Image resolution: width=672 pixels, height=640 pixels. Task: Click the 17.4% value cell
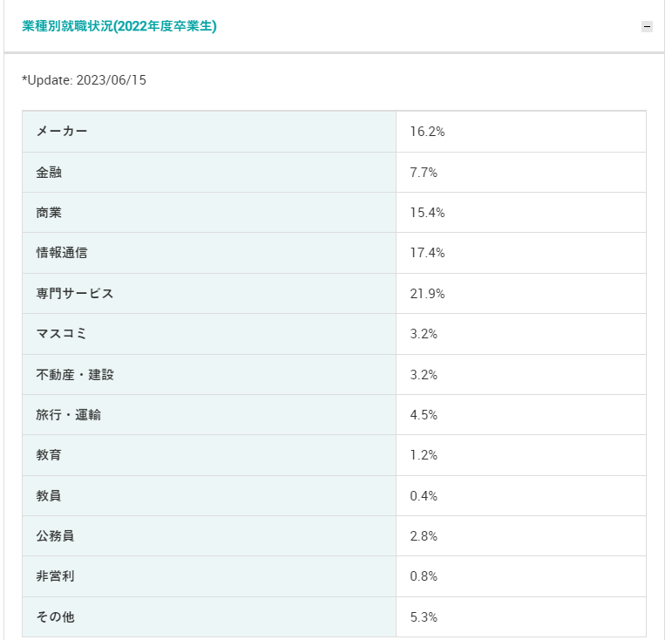(x=521, y=253)
